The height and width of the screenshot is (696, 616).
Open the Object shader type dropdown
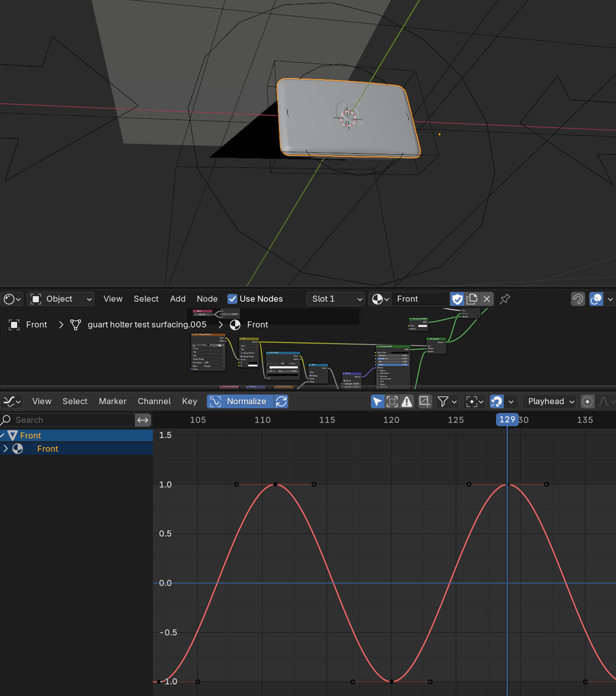pos(61,299)
